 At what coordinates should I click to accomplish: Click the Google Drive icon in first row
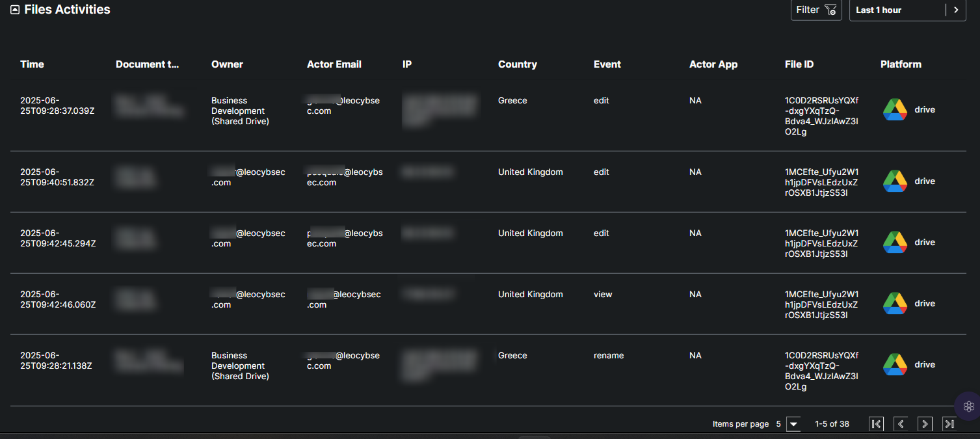point(895,110)
